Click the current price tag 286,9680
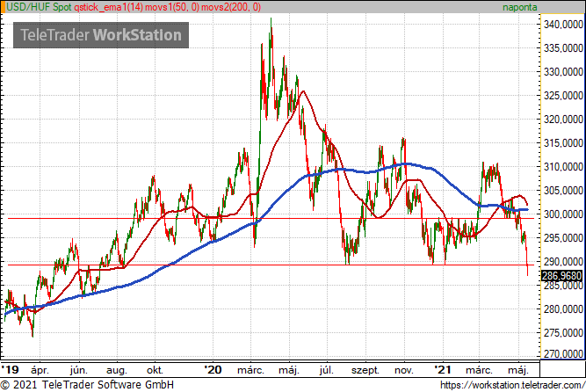This screenshot has width=586, height=392. [x=561, y=276]
